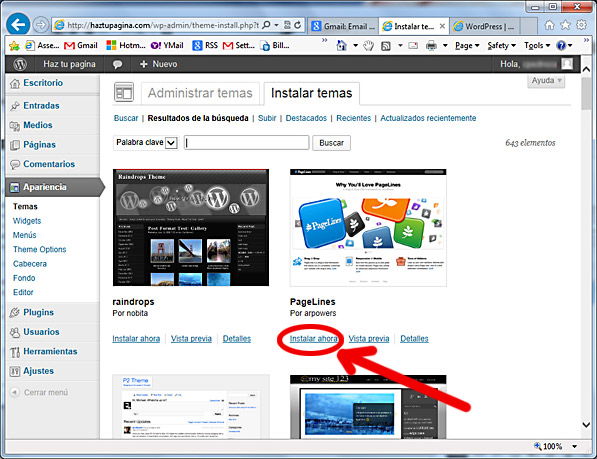
Task: Click the browser Forward arrow button
Action: [x=40, y=25]
